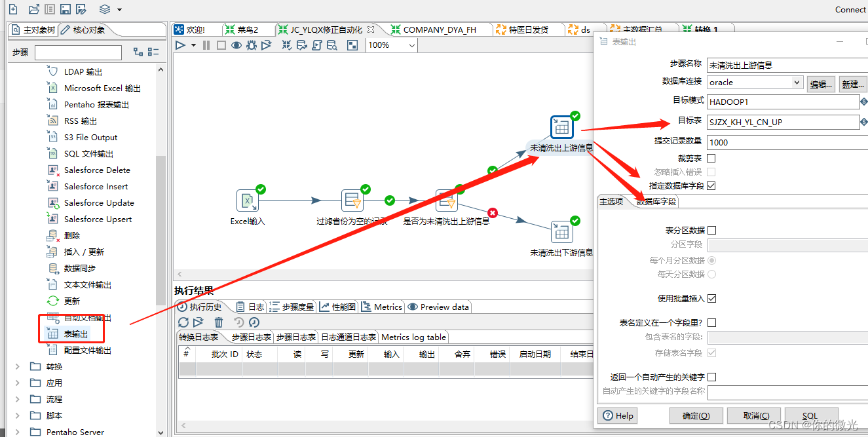Enable 表分区数据 checkbox
Image resolution: width=868 pixels, height=437 pixels.
(x=712, y=231)
